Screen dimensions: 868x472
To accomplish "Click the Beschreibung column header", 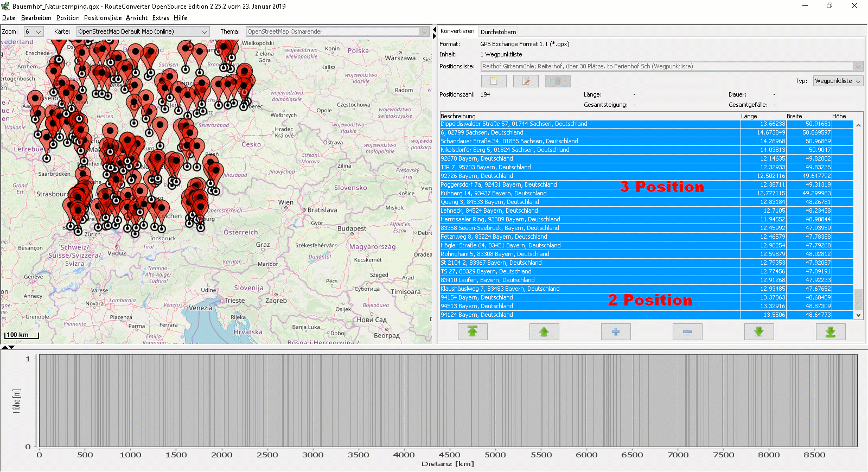I will tap(458, 116).
